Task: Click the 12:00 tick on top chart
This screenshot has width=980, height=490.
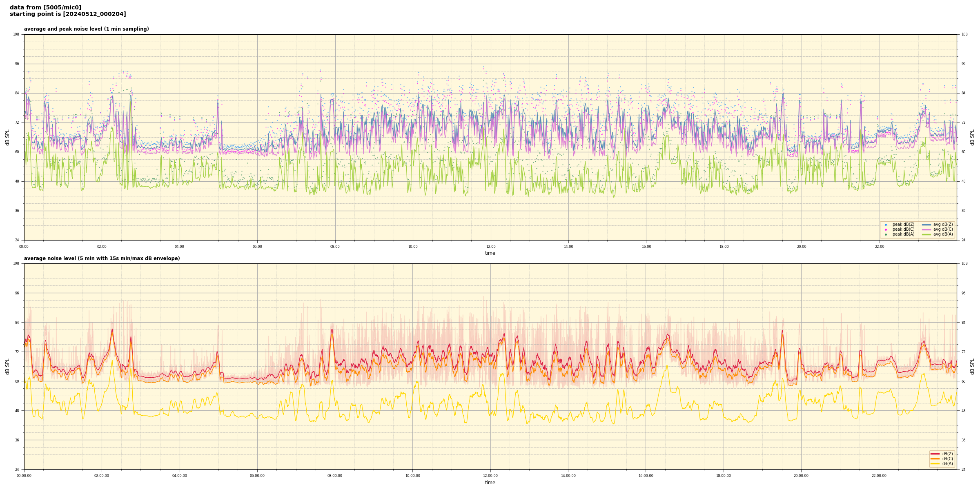Action: 490,247
